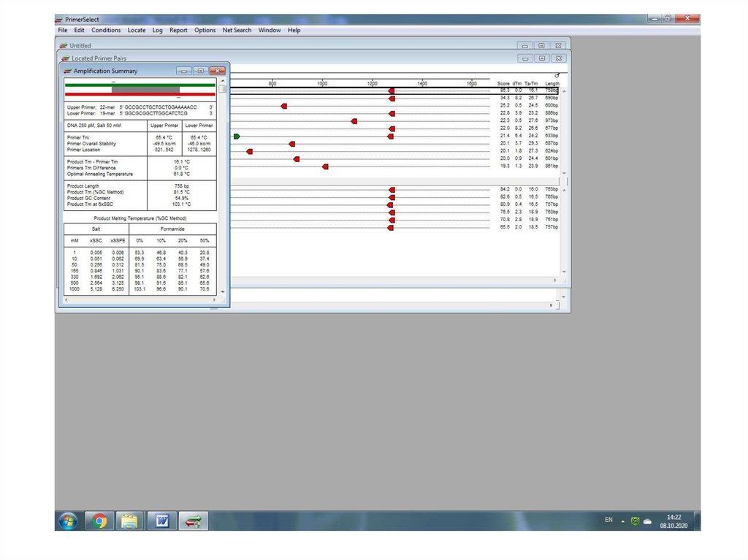Open the Conditions menu
748x560 pixels.
click(x=106, y=30)
